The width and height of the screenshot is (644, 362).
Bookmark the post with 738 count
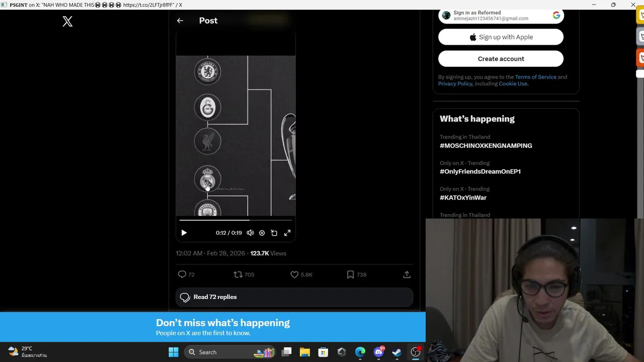(x=350, y=275)
